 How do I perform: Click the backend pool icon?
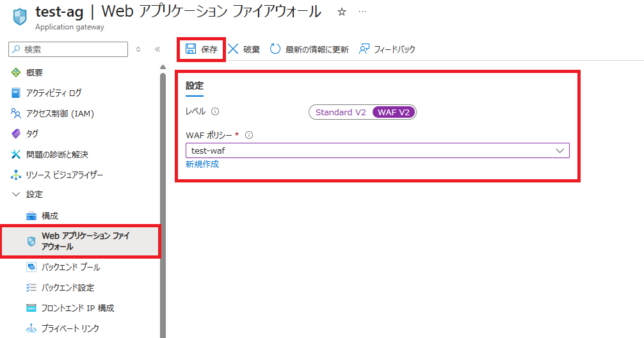(31, 267)
